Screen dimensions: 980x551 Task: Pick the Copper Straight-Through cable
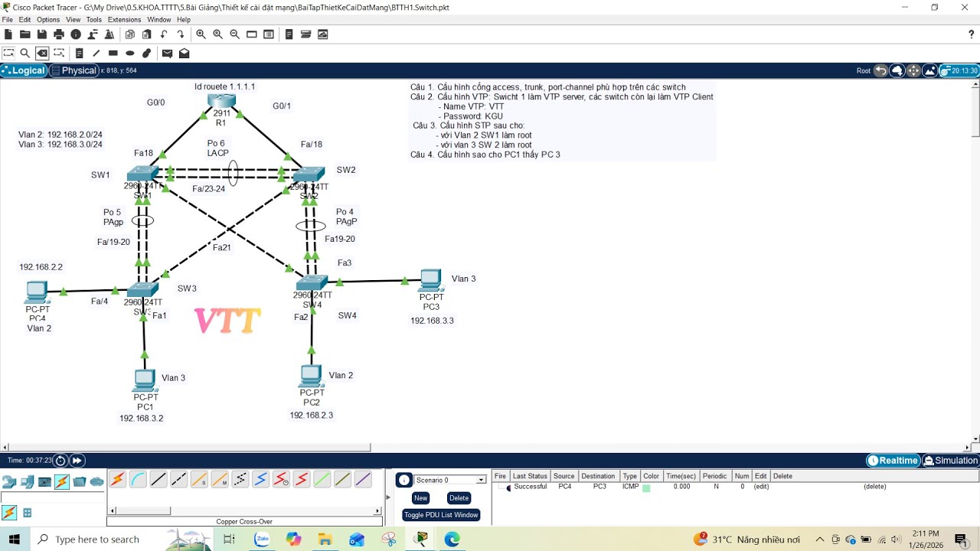coord(158,480)
